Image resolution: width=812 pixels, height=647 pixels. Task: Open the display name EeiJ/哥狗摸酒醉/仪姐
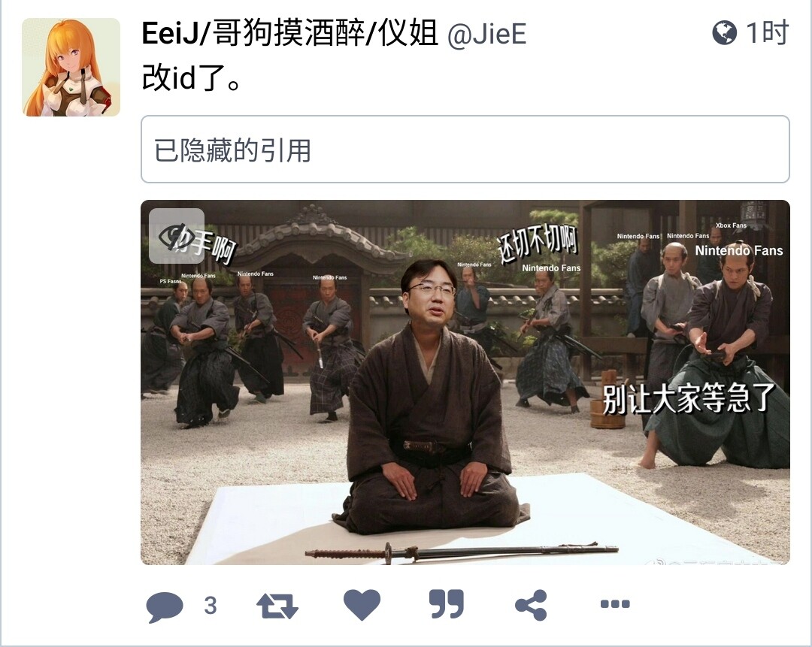[290, 33]
